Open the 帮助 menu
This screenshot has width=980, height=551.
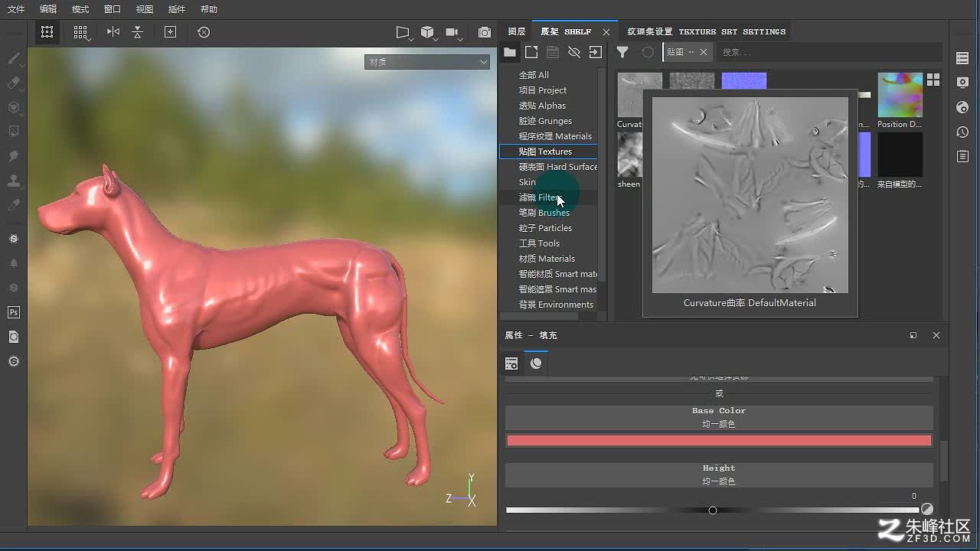point(209,9)
